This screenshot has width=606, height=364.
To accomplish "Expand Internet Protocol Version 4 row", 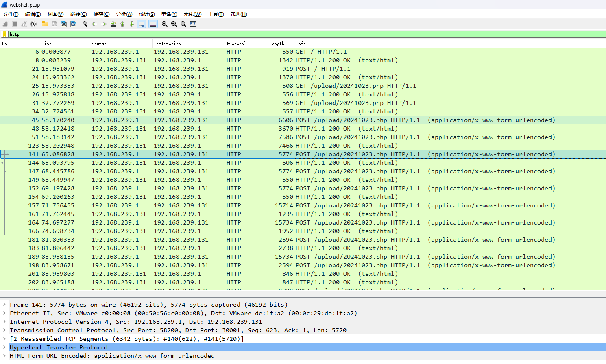I will pyautogui.click(x=4, y=322).
